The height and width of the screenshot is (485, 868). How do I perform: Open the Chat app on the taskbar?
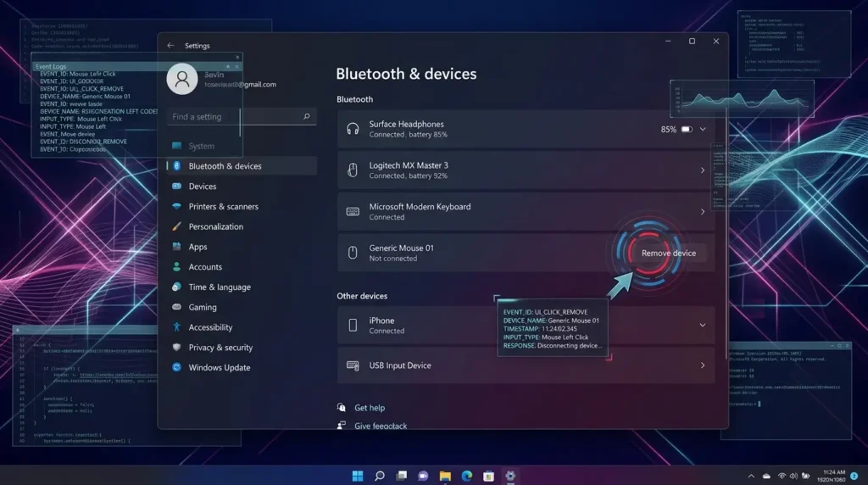423,476
